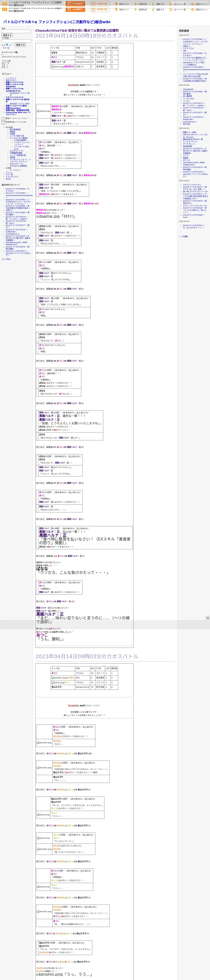Expand the 関連データベース,バトロイ plus box
Viewport: 210px width, 980px height.
coord(3,119)
